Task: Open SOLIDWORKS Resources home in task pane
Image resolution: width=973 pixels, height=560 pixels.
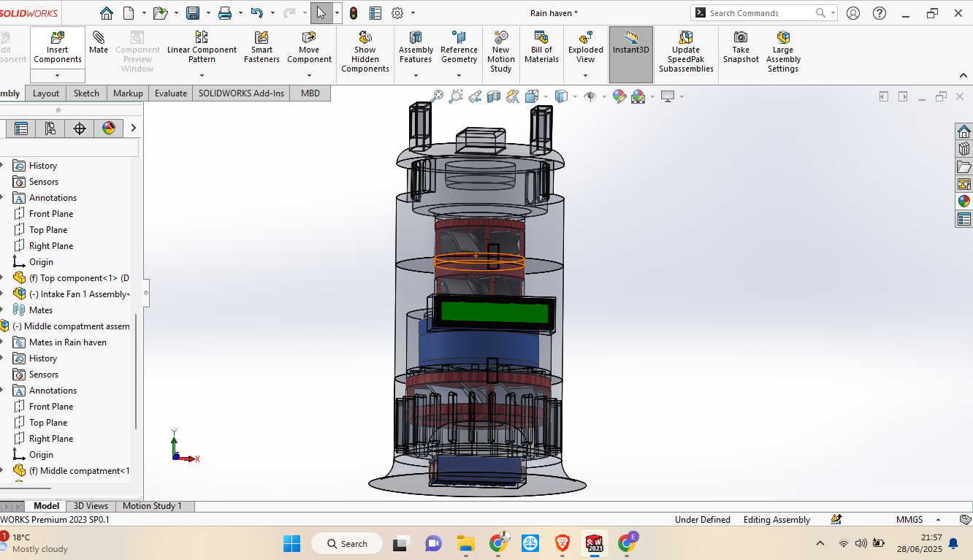Action: pyautogui.click(x=964, y=131)
